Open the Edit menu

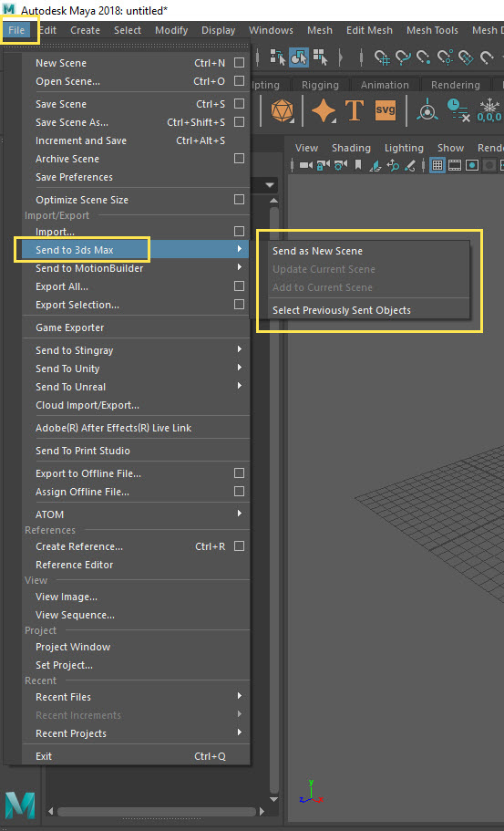click(x=47, y=30)
